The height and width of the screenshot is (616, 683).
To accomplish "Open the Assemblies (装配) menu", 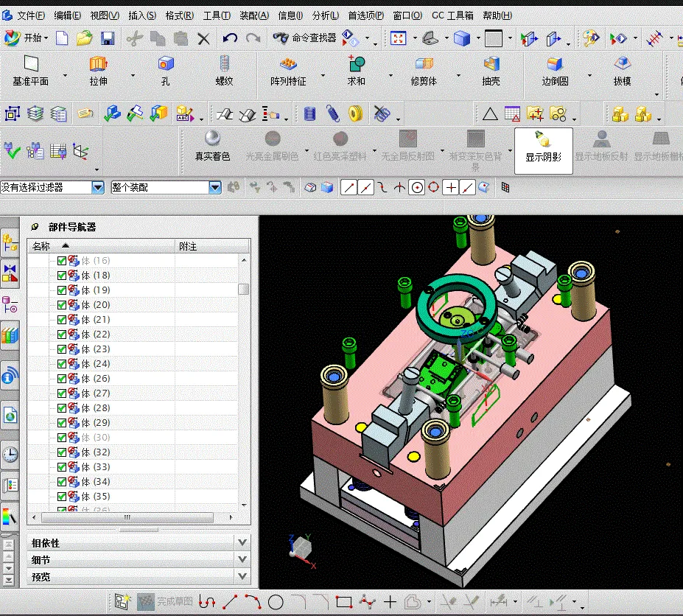I will point(254,15).
